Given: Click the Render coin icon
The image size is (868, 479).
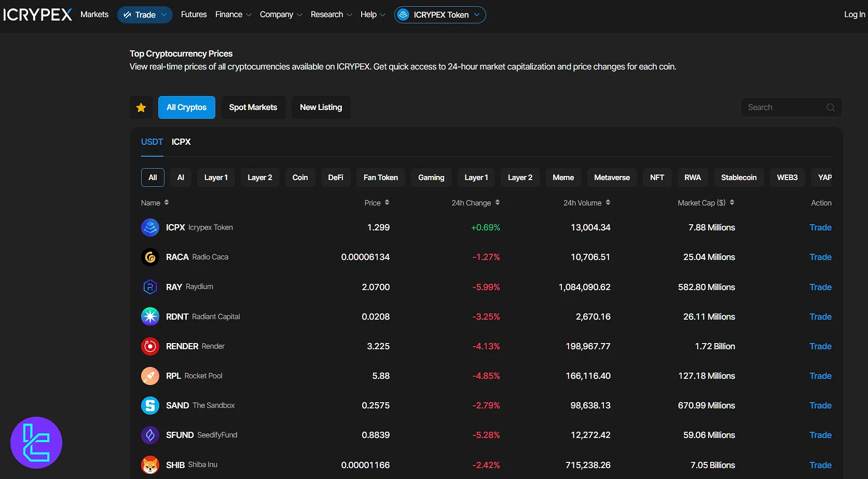Looking at the screenshot, I should 150,346.
